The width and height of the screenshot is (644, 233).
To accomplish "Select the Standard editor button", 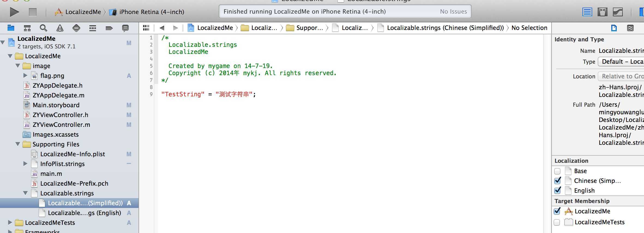I will [x=587, y=12].
